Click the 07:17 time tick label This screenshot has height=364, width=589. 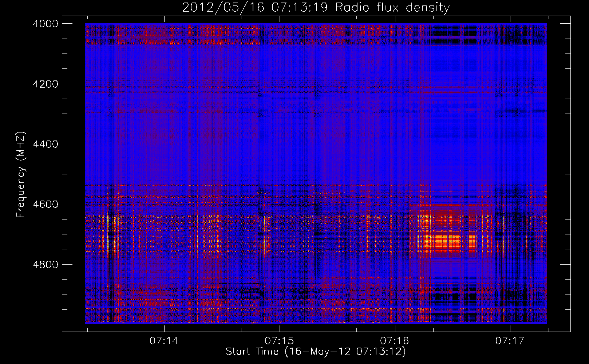(x=510, y=341)
